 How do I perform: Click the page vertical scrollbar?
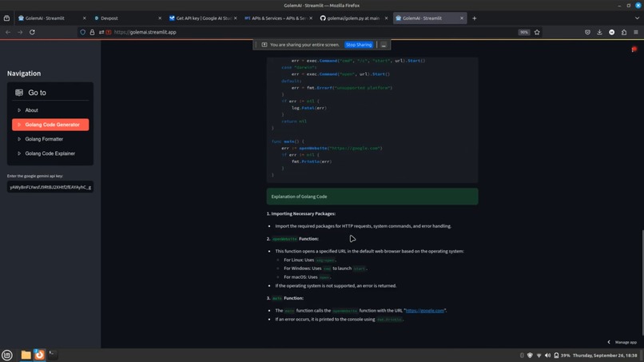(x=642, y=281)
